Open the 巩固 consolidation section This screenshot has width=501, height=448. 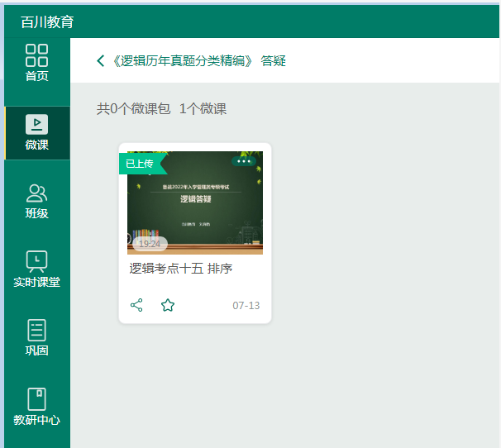point(36,337)
